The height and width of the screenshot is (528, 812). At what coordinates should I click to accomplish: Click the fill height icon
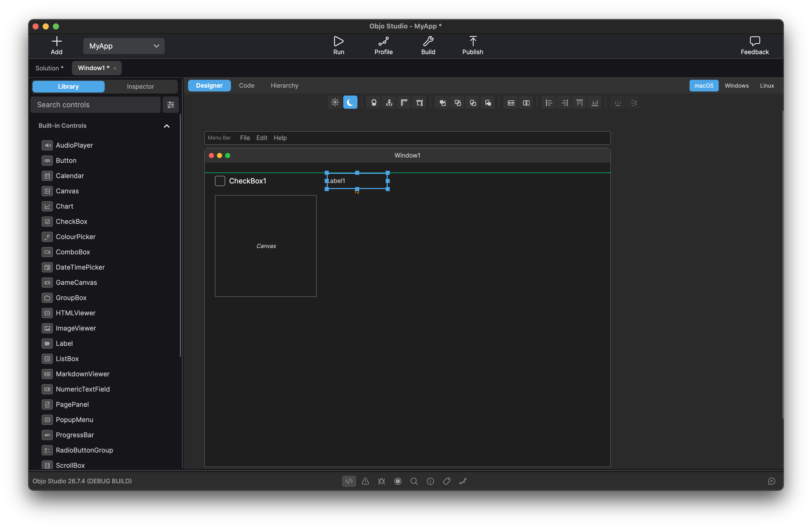point(526,103)
